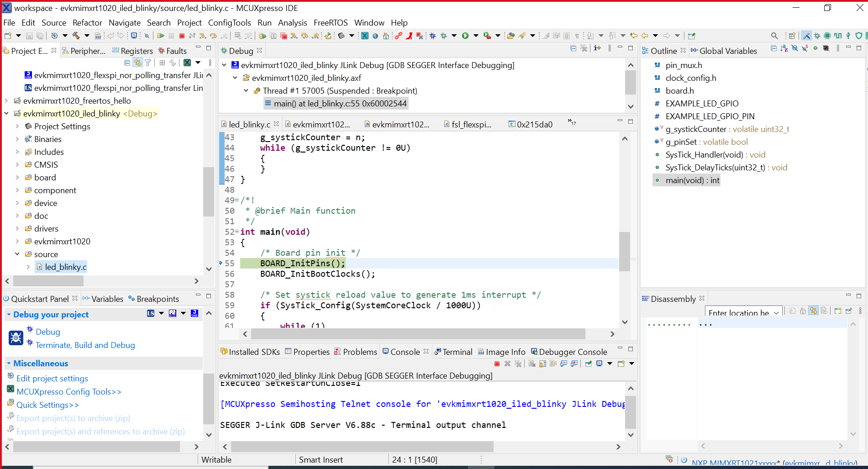
Task: Terminate the debug session with red stop icon
Action: click(182, 35)
